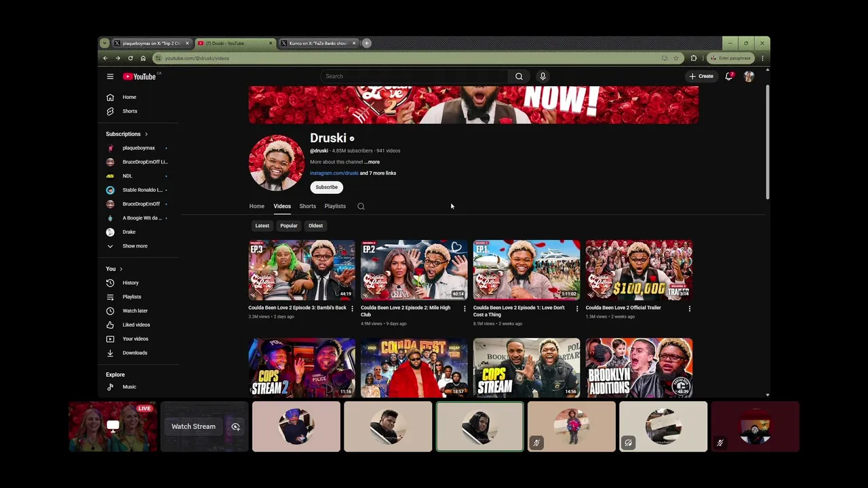Open the channel Shorts tab
The height and width of the screenshot is (488, 868).
pyautogui.click(x=308, y=206)
